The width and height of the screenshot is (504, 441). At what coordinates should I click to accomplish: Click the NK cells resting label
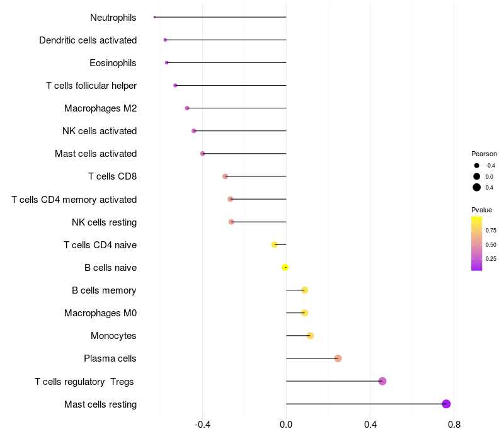104,222
